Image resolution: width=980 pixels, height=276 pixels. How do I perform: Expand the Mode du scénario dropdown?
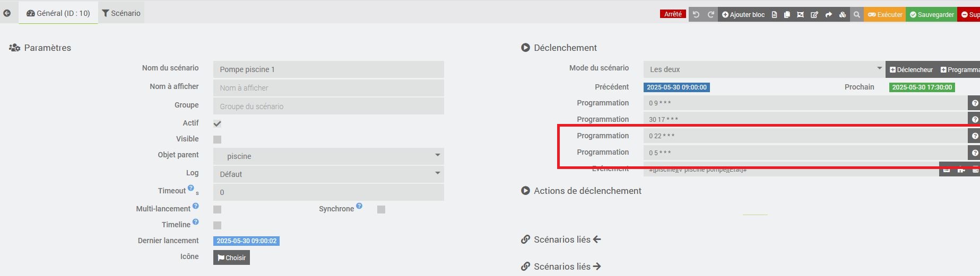click(x=764, y=69)
